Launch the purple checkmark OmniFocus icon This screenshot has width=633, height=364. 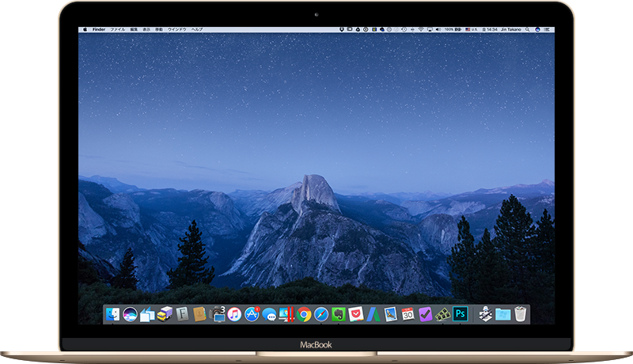[425, 314]
